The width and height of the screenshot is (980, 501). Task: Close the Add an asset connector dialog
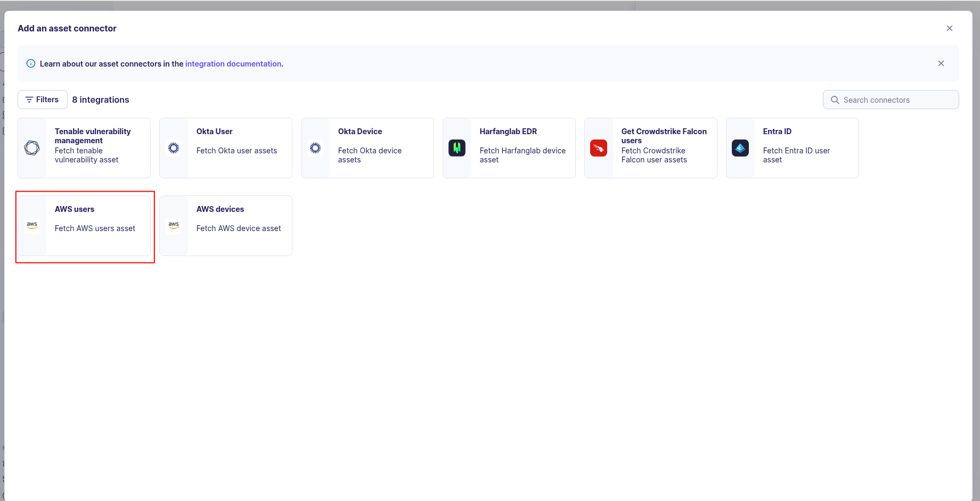[x=950, y=28]
